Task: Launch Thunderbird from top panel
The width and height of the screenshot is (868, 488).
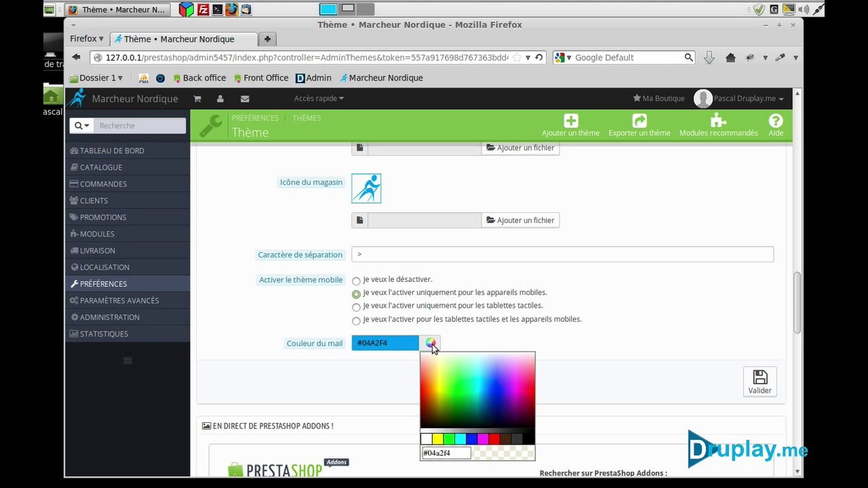Action: [x=246, y=9]
